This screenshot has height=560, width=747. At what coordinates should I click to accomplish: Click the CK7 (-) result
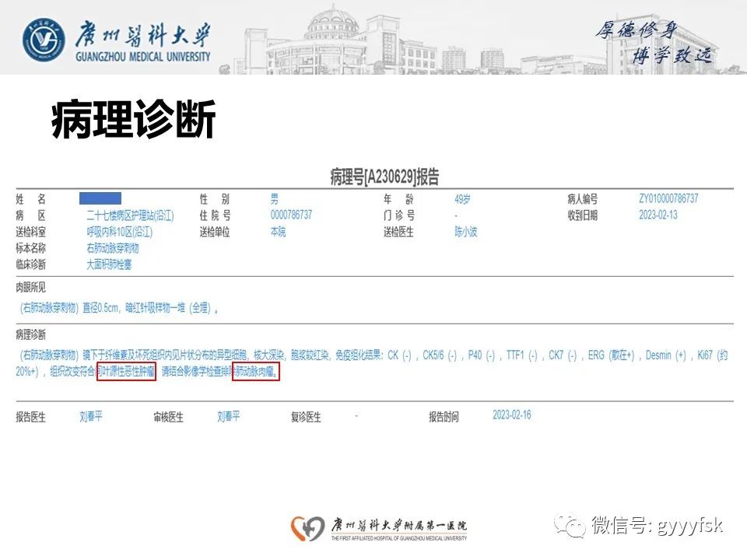563,355
